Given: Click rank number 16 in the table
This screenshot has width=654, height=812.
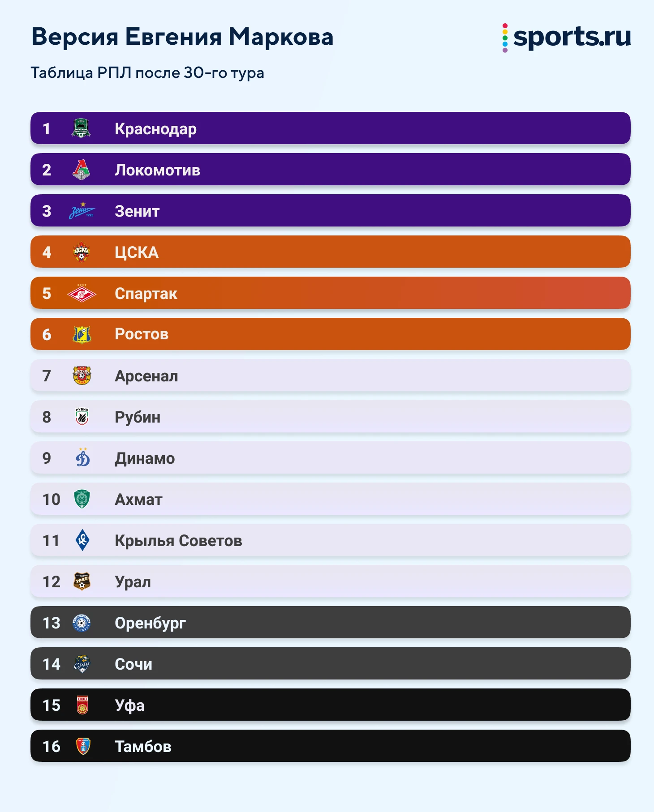Looking at the screenshot, I should click(x=51, y=746).
